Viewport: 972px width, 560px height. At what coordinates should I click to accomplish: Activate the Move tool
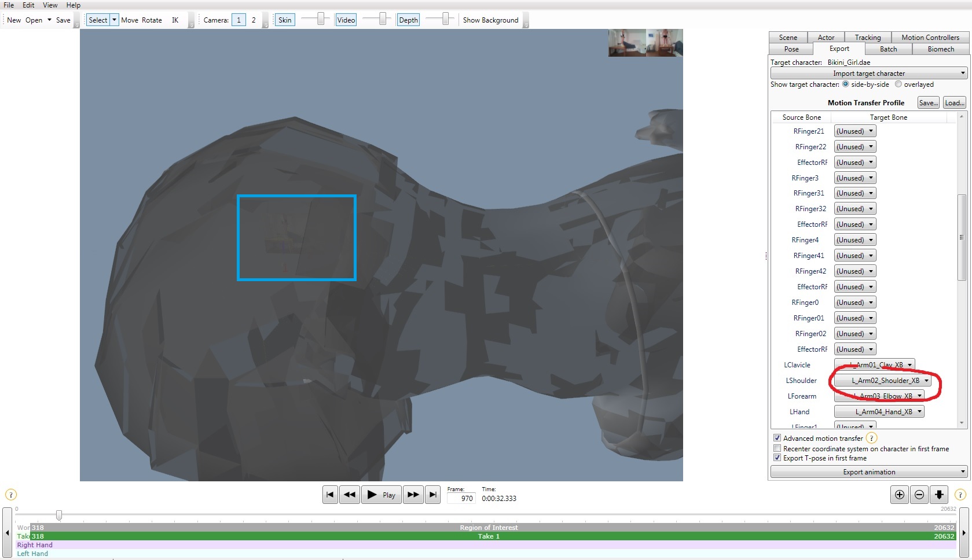coord(130,20)
